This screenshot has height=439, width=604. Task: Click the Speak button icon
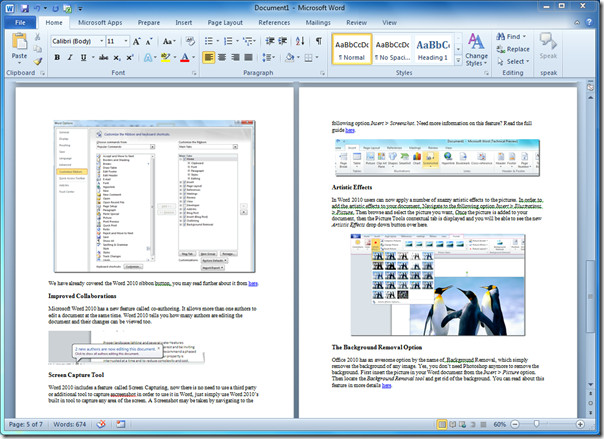(x=548, y=41)
